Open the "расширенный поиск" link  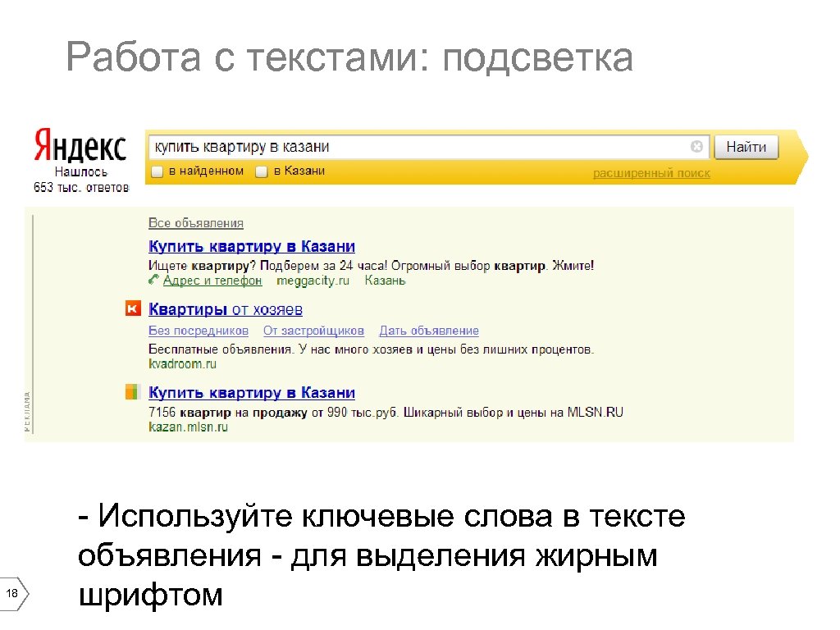point(651,174)
